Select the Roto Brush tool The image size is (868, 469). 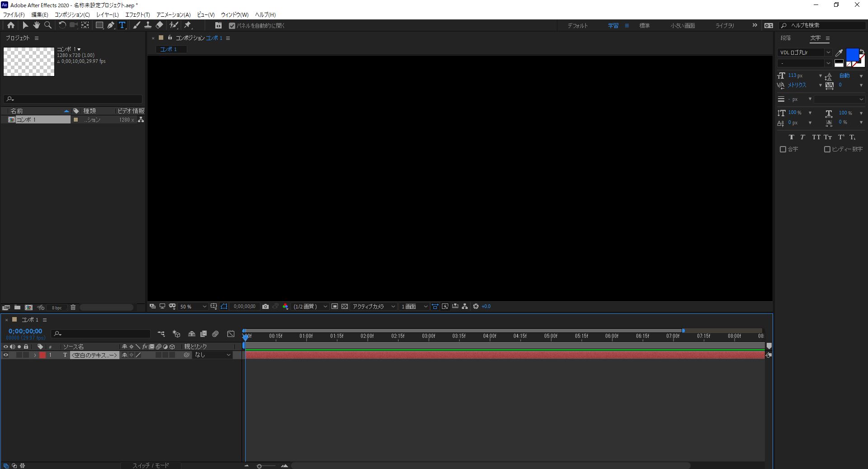[x=174, y=25]
